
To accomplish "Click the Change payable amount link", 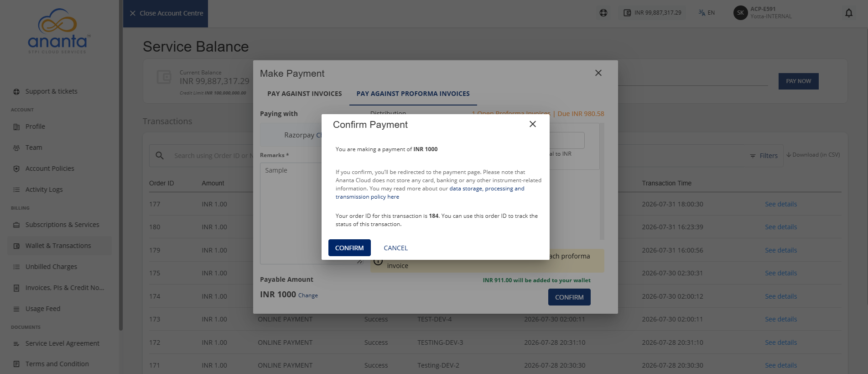I will pos(308,295).
